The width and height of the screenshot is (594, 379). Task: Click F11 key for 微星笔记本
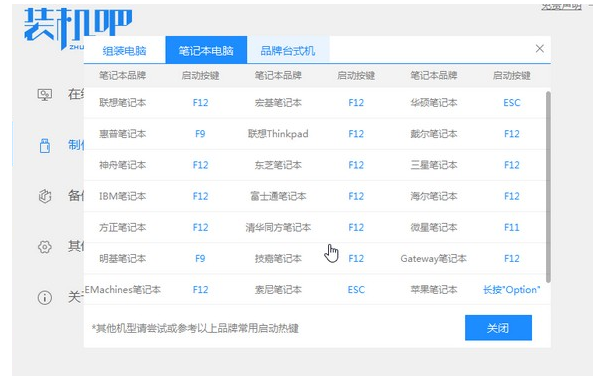(511, 227)
